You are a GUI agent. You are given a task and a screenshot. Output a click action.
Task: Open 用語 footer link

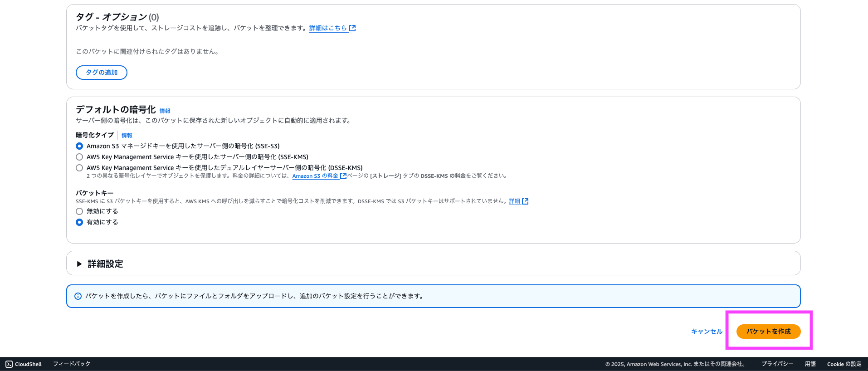(x=810, y=364)
